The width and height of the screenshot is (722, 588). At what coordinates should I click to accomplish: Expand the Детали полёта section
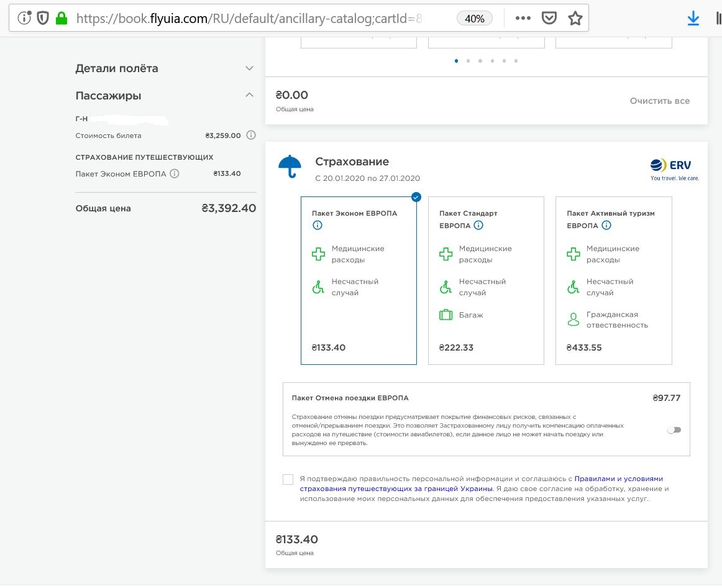[249, 68]
